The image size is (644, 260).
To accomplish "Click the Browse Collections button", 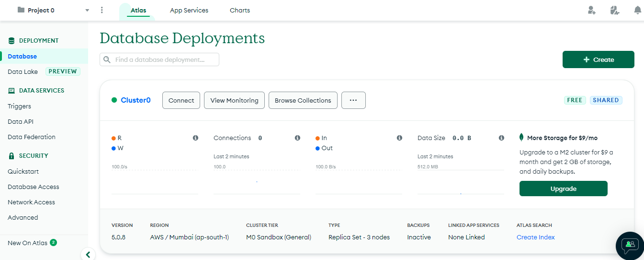I will 303,100.
